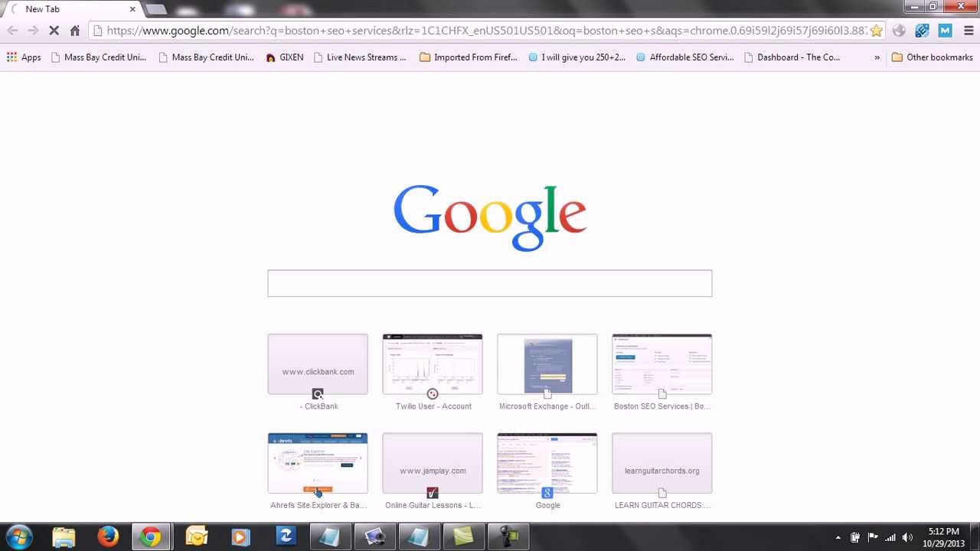
Task: Open the Apps shortcut in bookmarks bar
Action: coord(24,57)
